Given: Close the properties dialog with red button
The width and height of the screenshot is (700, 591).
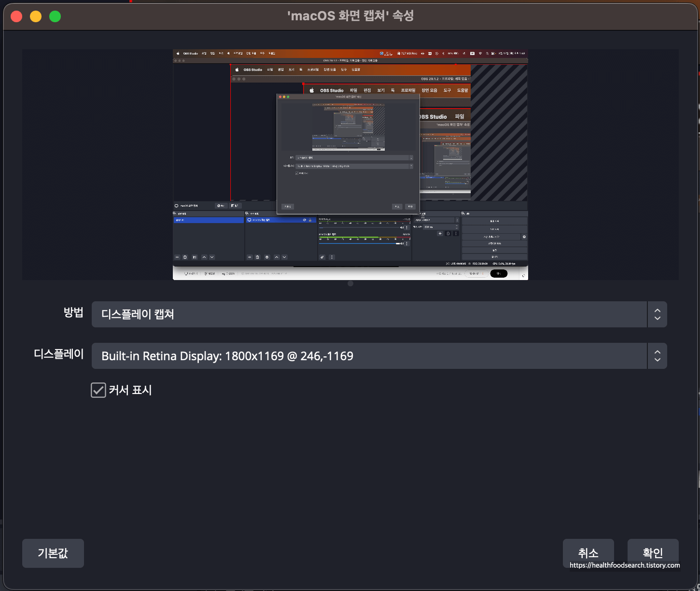Looking at the screenshot, I should (16, 16).
